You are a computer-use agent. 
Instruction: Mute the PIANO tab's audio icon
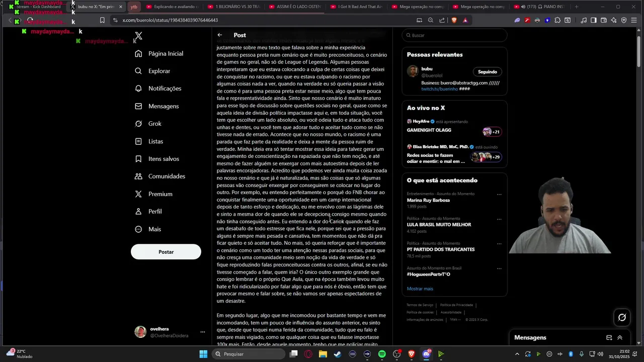tap(523, 7)
